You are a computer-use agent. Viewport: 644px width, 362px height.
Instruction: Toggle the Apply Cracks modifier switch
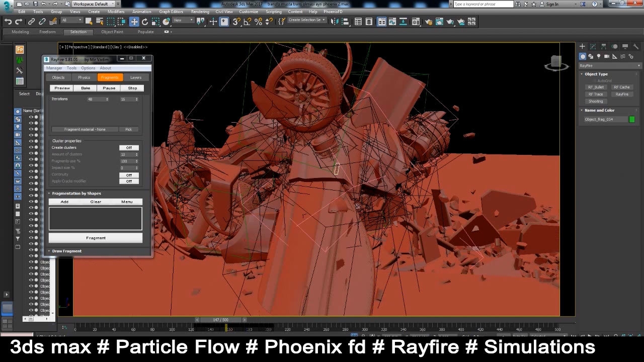click(x=129, y=181)
